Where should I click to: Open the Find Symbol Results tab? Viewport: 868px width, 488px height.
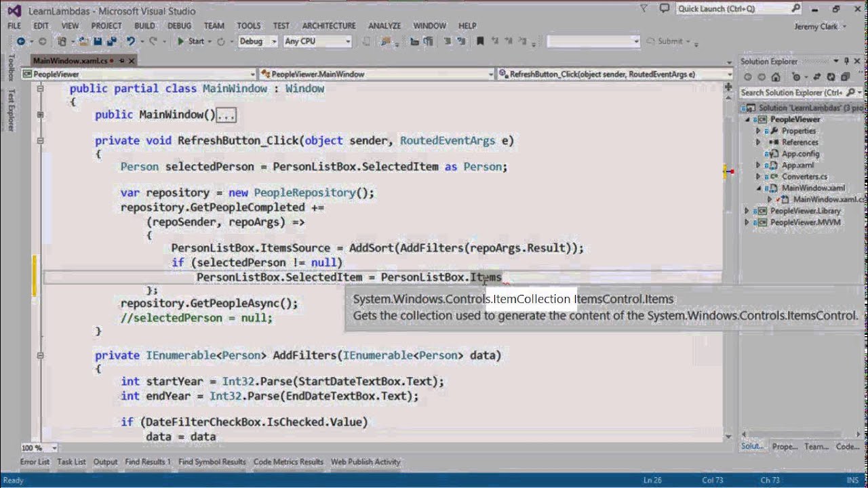212,462
